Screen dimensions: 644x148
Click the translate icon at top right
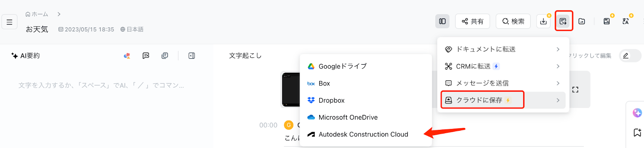click(625, 21)
